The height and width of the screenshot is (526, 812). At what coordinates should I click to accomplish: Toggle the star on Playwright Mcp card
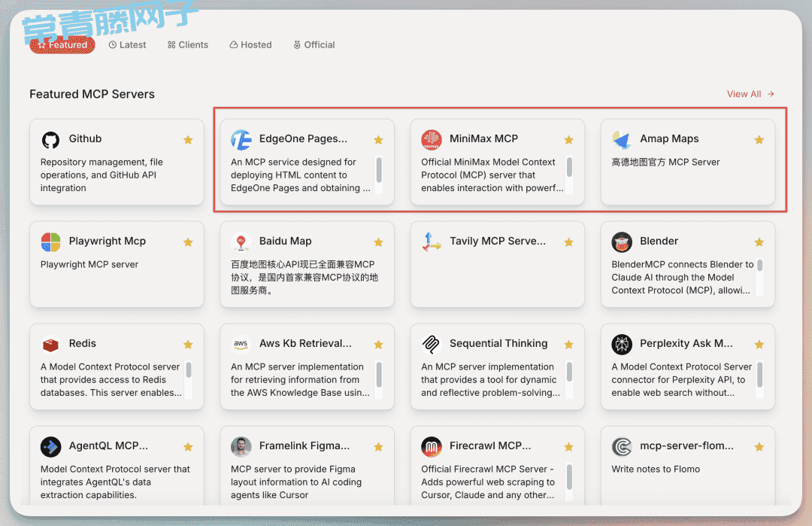pyautogui.click(x=188, y=242)
